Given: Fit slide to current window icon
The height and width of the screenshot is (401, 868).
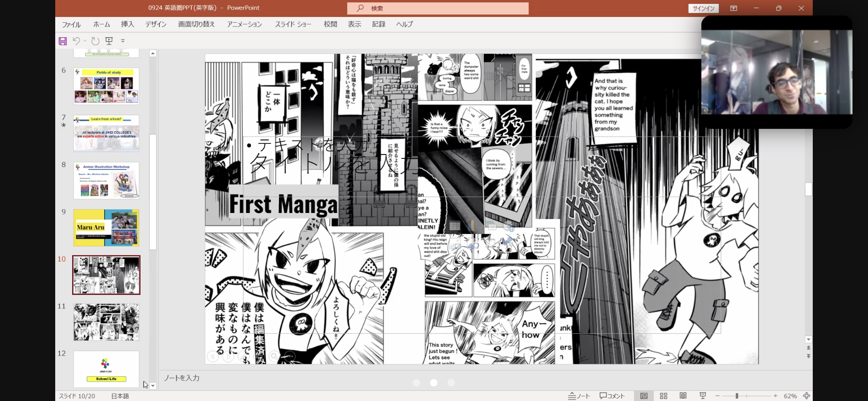Looking at the screenshot, I should click(x=806, y=396).
